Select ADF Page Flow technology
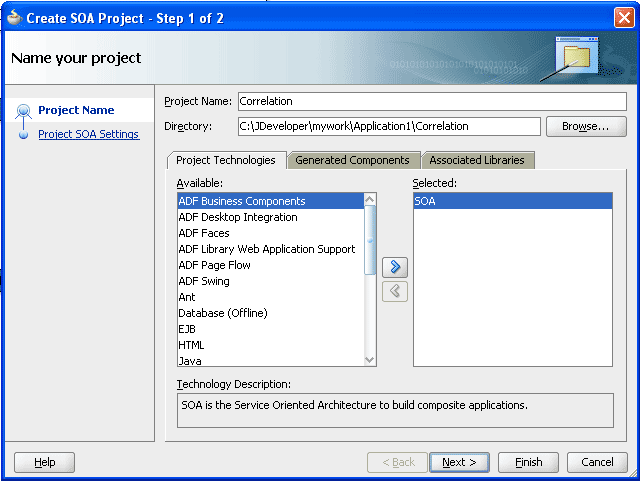The width and height of the screenshot is (640, 481). [x=271, y=265]
